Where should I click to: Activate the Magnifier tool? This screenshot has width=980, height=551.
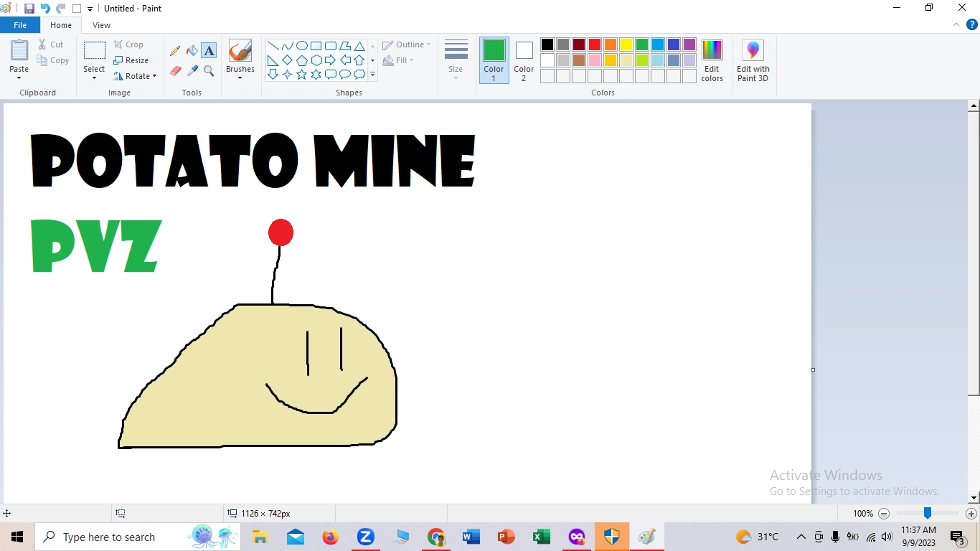click(x=209, y=71)
